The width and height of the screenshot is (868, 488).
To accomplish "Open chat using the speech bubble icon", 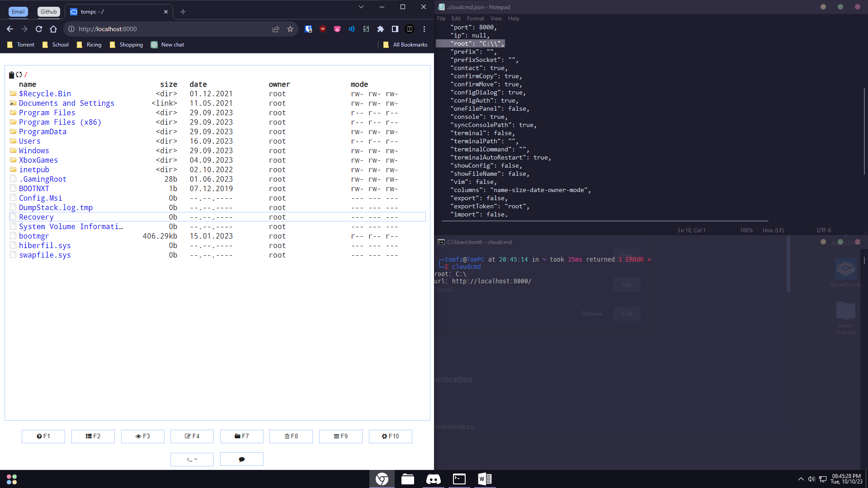I will coord(241,459).
